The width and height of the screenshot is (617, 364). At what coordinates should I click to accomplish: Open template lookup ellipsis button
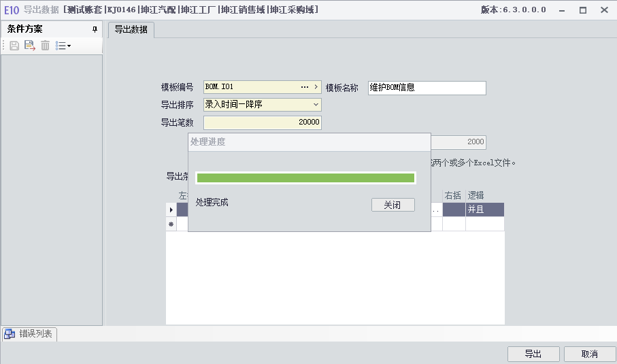pyautogui.click(x=305, y=87)
